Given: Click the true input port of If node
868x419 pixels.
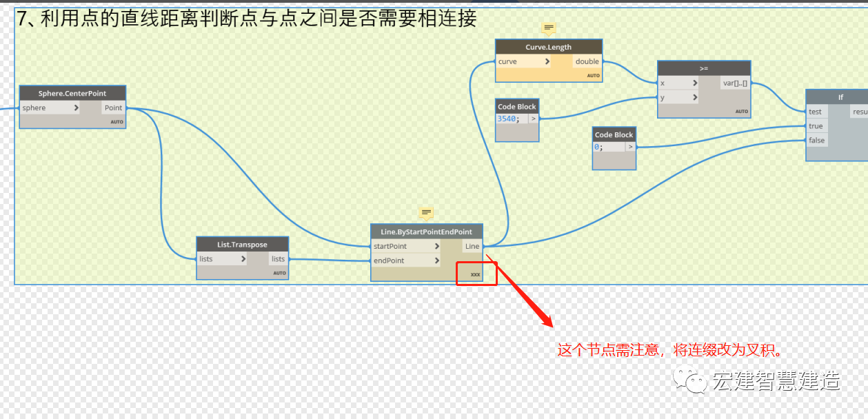Looking at the screenshot, I should 816,126.
